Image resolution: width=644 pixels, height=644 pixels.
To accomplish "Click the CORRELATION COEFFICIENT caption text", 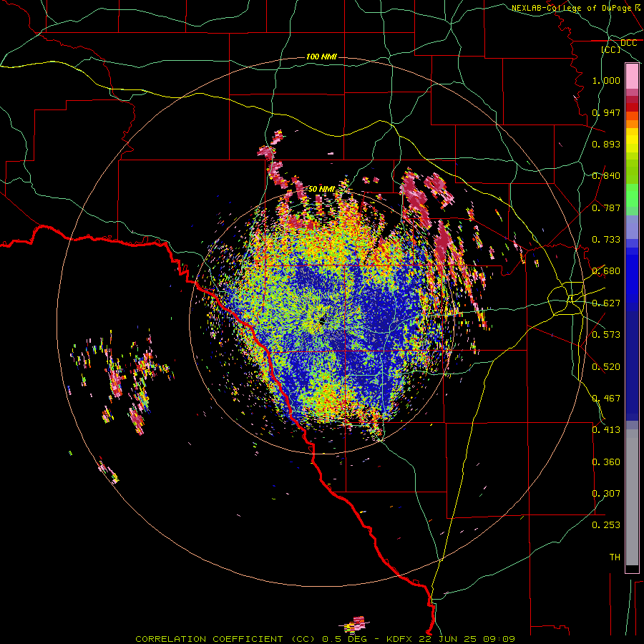I will (x=209, y=639).
